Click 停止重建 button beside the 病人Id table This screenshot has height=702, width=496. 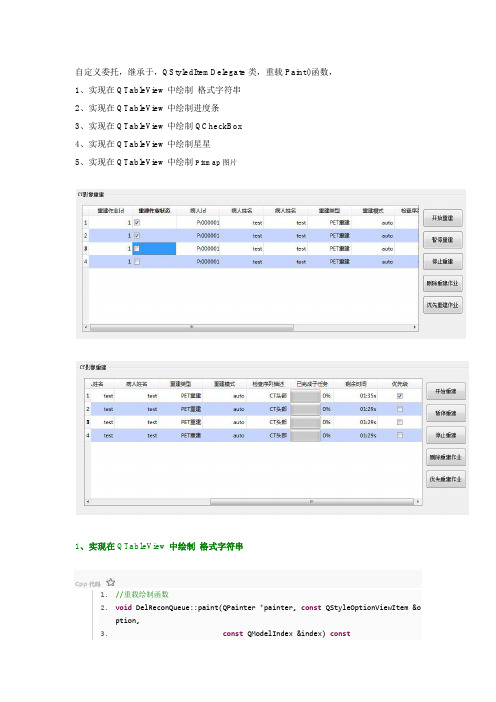click(443, 261)
